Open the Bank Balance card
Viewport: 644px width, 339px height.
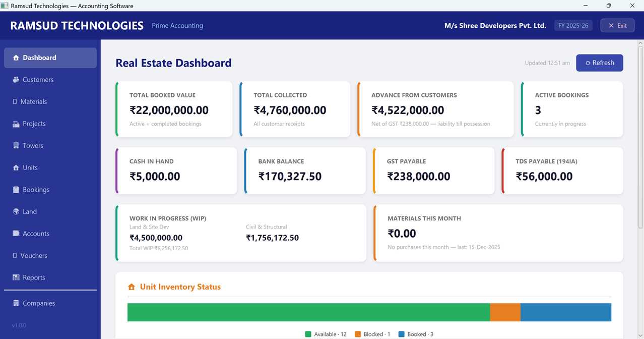pos(305,171)
